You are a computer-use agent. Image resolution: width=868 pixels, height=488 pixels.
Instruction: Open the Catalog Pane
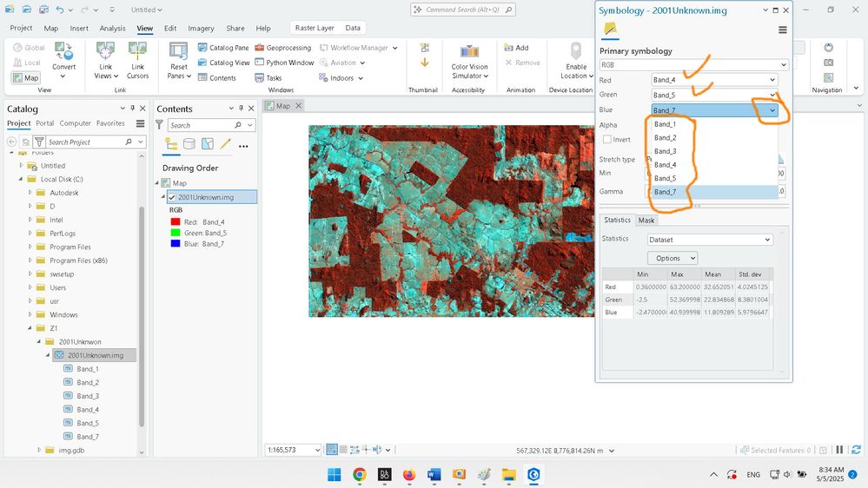coord(223,48)
